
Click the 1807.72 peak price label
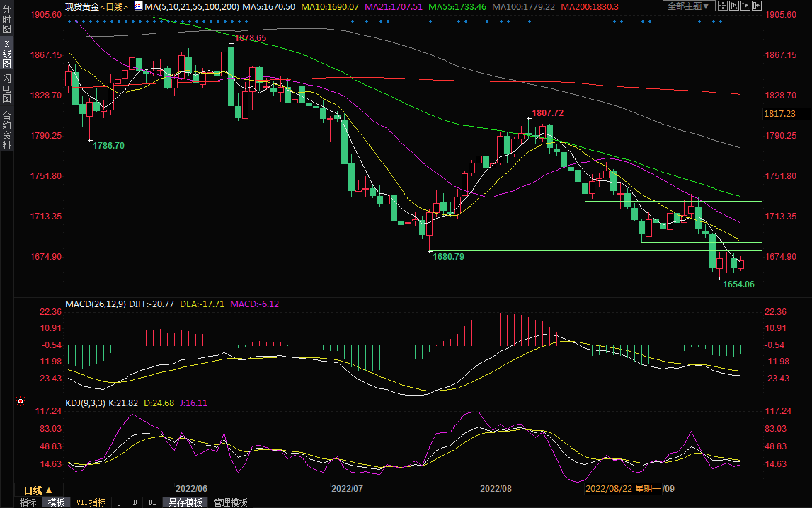point(548,112)
